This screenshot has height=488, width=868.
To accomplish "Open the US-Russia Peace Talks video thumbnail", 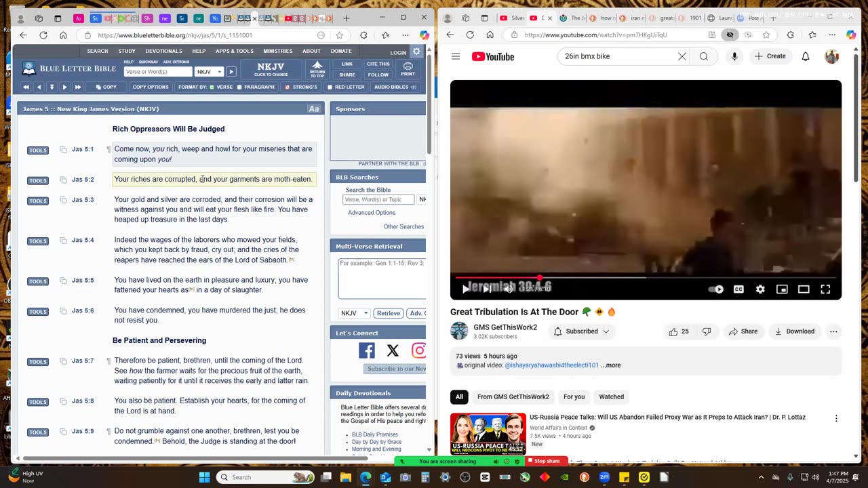I will coord(488,434).
